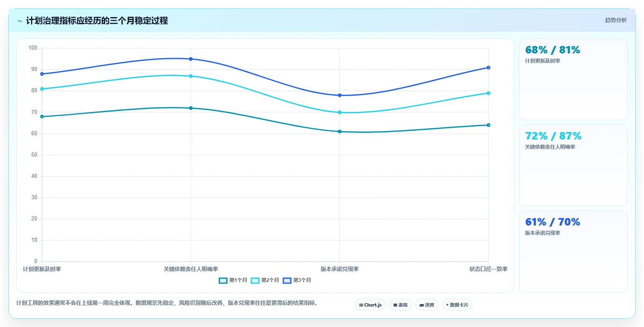Viewport: 644px width, 327px height.
Task: Click the 第2个月 legend label text
Action: click(270, 280)
